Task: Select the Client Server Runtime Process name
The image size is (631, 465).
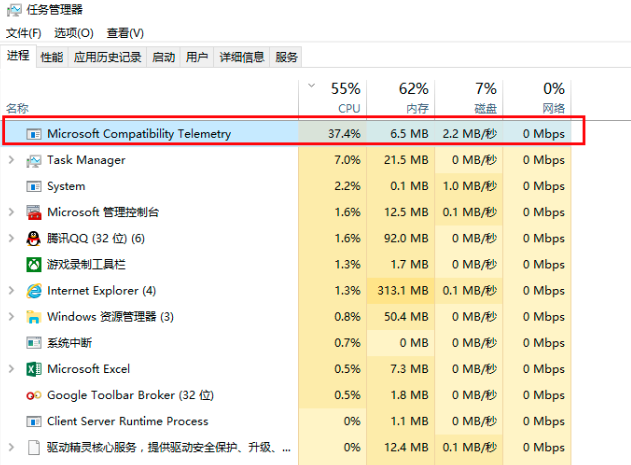Action: (x=128, y=422)
